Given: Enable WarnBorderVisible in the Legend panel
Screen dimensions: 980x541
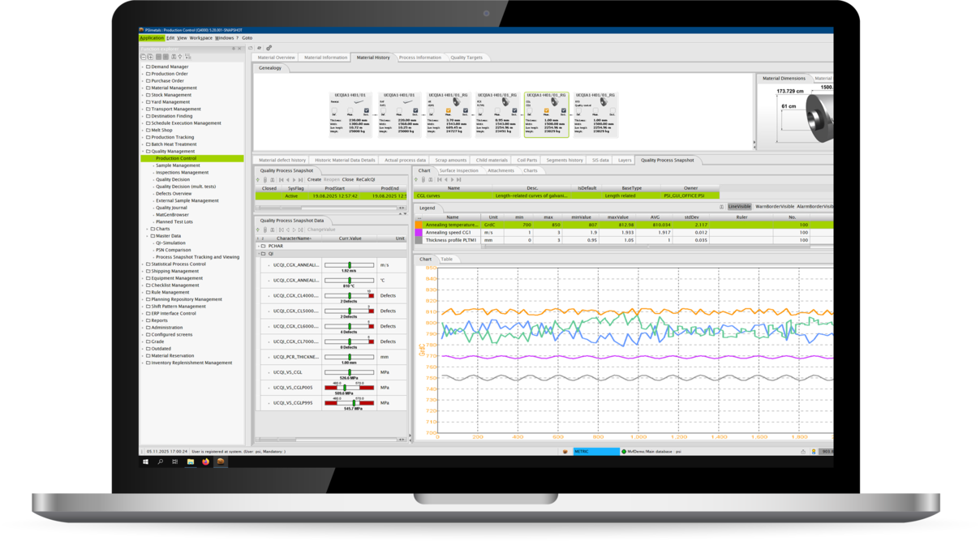Looking at the screenshot, I should (x=776, y=205).
